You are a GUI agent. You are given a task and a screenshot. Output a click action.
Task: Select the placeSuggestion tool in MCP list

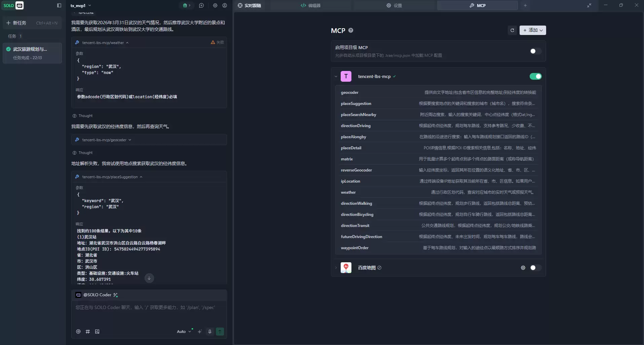click(438, 104)
